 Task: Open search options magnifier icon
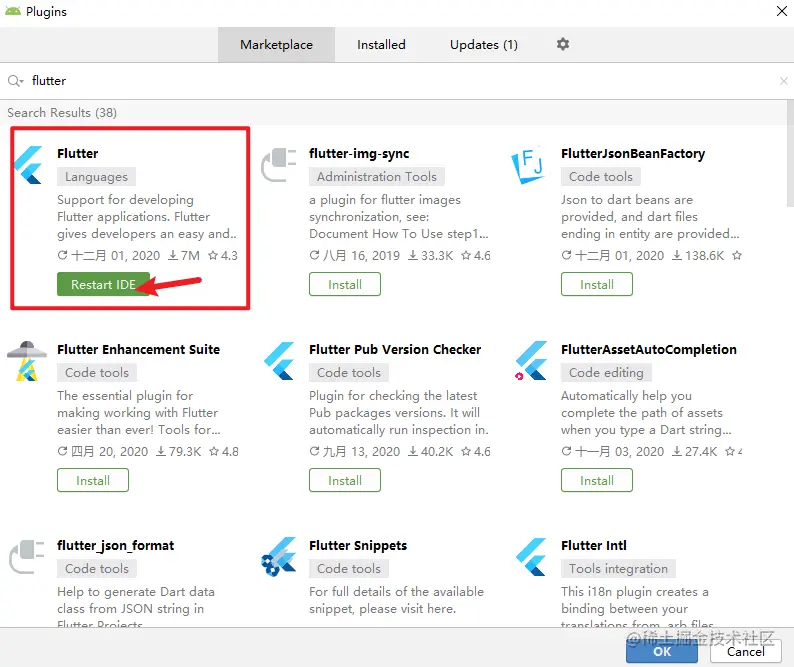(15, 81)
